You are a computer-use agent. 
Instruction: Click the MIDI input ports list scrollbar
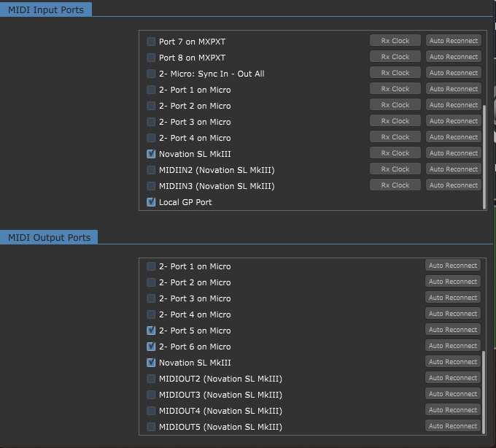484,156
